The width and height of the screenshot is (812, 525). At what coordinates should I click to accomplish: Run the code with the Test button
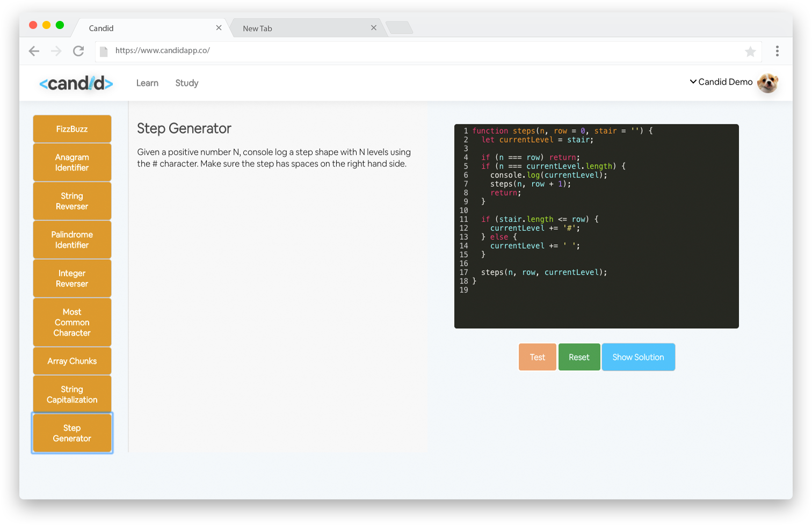[537, 357]
